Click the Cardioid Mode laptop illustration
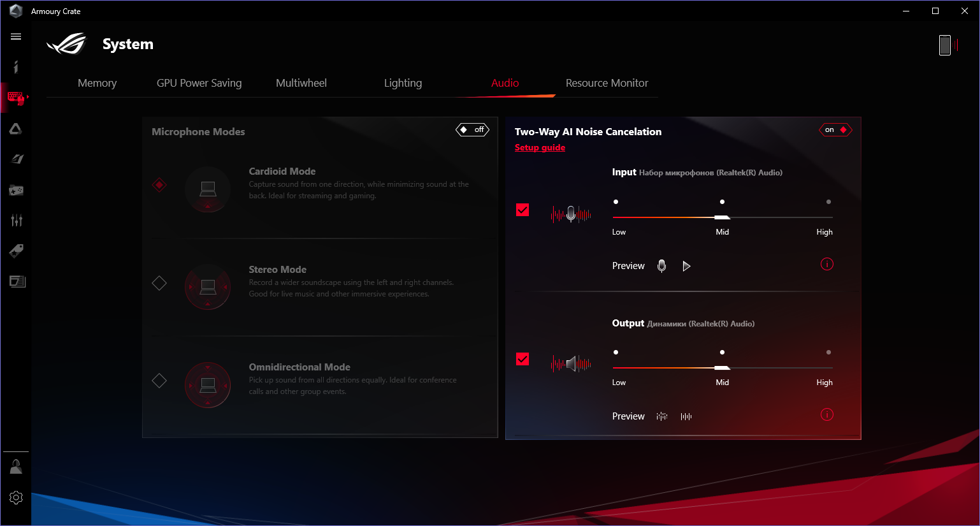 click(208, 189)
